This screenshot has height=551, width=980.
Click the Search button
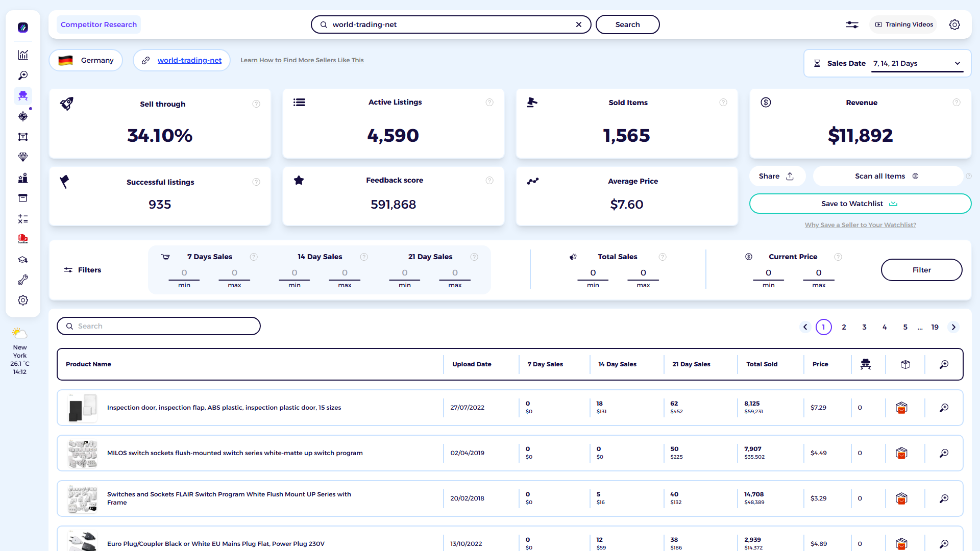(x=627, y=24)
